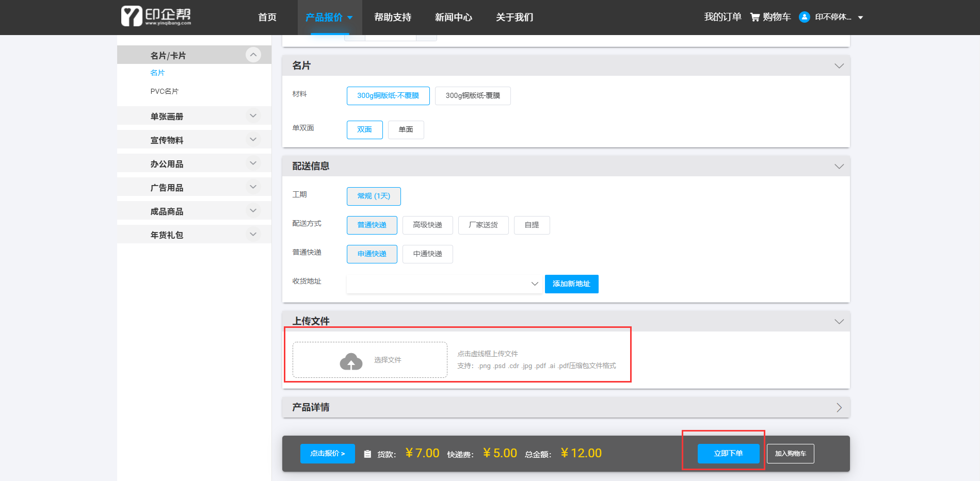The width and height of the screenshot is (980, 481).
Task: Click the cloud upload icon
Action: [351, 361]
